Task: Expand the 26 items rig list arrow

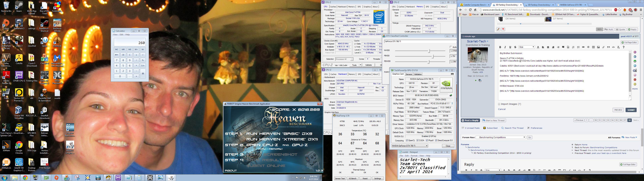Action: coord(521,24)
